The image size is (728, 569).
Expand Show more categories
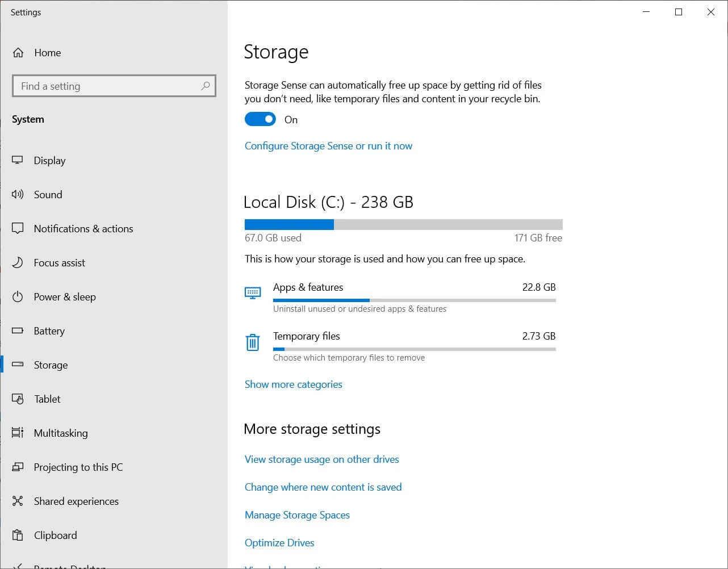293,384
